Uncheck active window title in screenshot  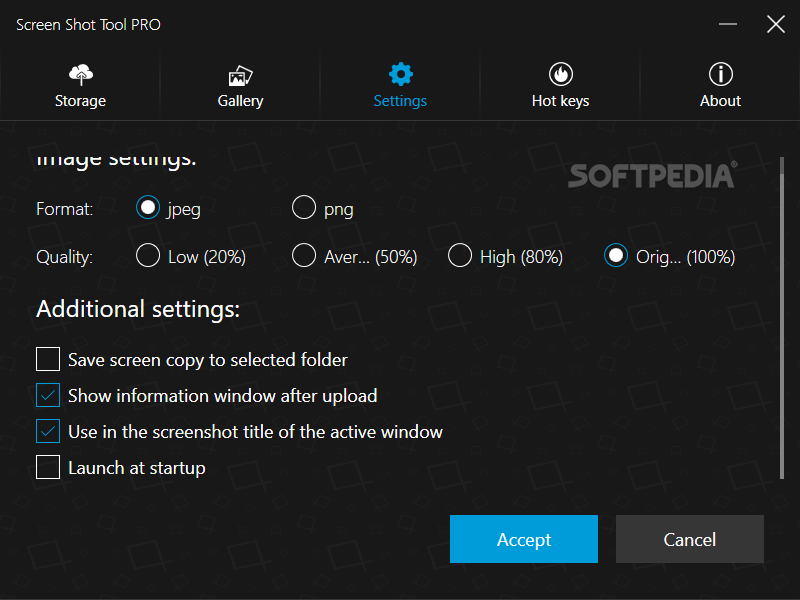(x=47, y=431)
